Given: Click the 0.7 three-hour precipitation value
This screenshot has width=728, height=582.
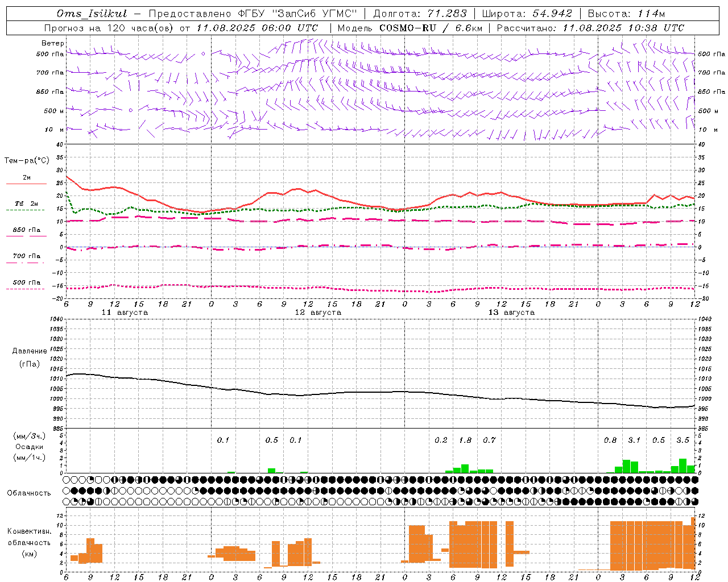Looking at the screenshot, I should tap(489, 440).
